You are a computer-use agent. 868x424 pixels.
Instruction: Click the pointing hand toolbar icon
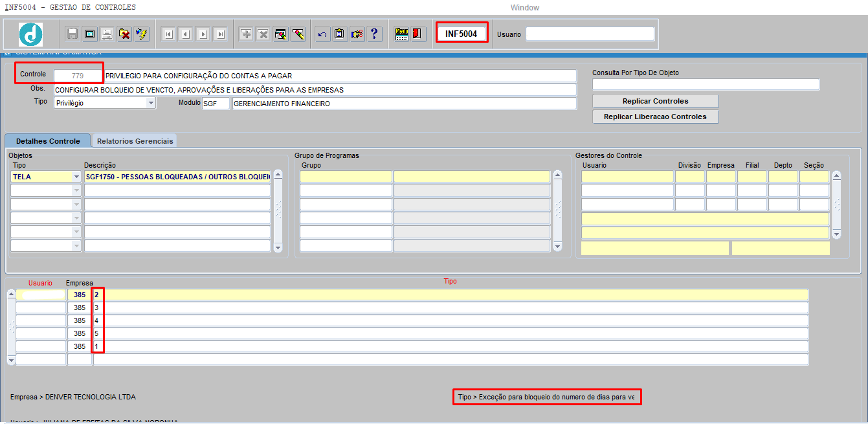point(357,34)
